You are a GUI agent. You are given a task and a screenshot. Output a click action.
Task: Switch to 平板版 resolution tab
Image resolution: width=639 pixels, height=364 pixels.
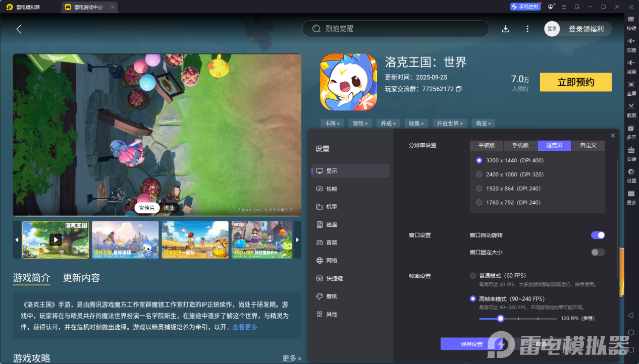click(x=487, y=145)
